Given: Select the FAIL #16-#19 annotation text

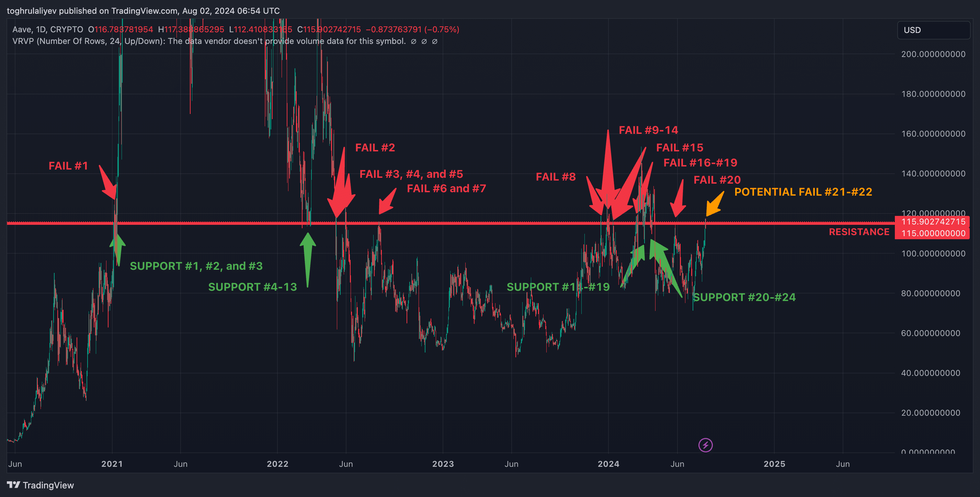Looking at the screenshot, I should pyautogui.click(x=700, y=163).
